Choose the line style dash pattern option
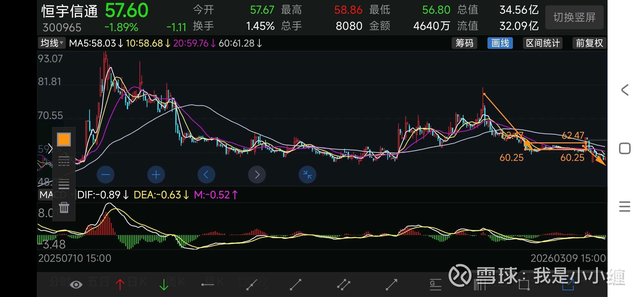The width and height of the screenshot is (644, 297). pos(64,161)
